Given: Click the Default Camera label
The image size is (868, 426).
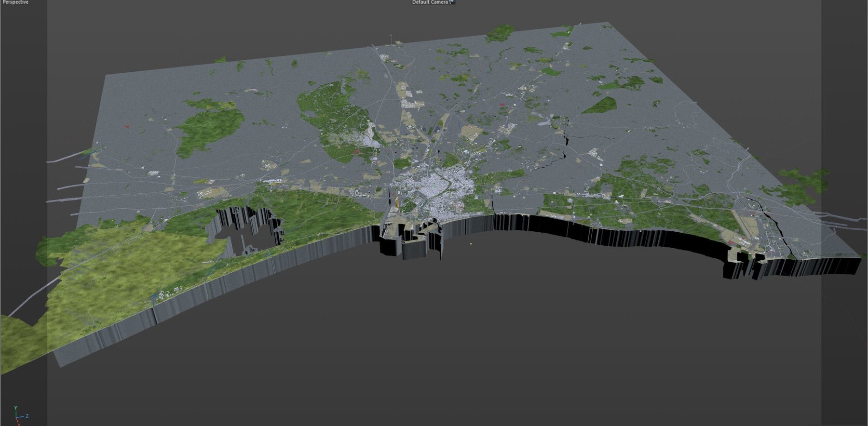Looking at the screenshot, I should (x=430, y=2).
